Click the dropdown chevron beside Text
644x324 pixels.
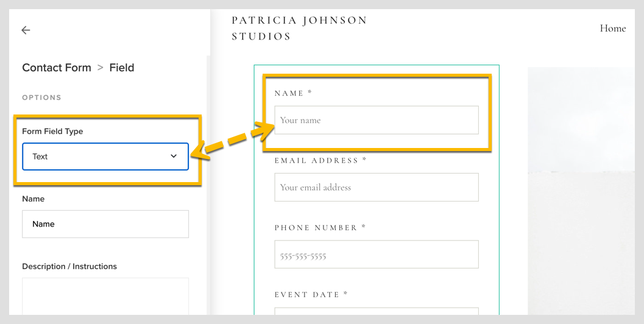(174, 156)
